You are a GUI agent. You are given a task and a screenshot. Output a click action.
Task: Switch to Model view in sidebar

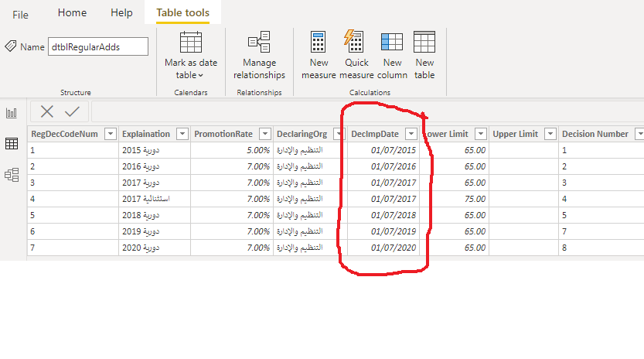pos(12,175)
